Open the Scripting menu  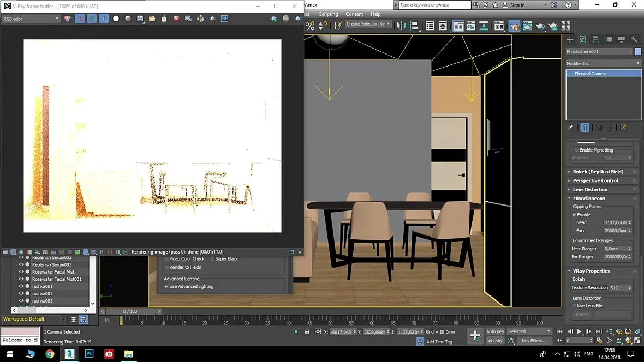(328, 14)
